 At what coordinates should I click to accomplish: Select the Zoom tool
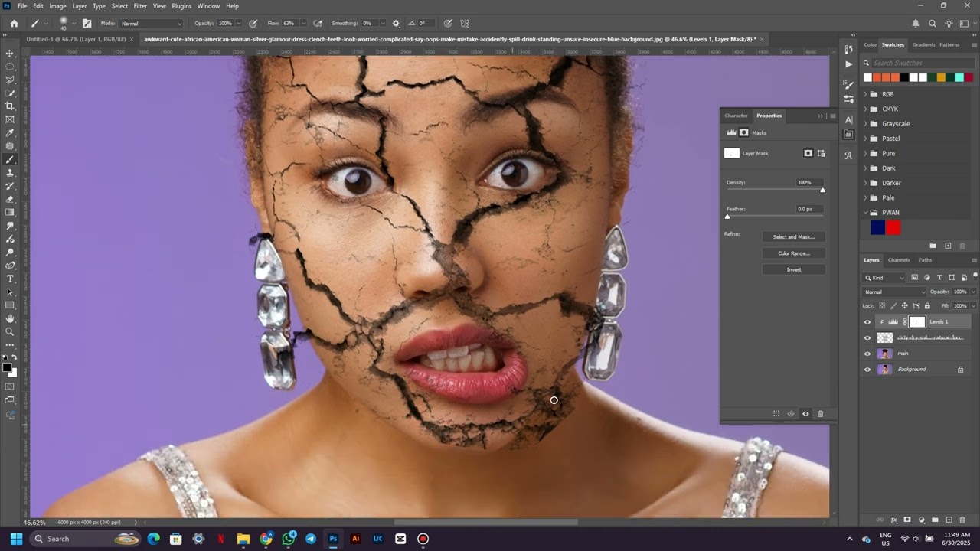(x=10, y=332)
